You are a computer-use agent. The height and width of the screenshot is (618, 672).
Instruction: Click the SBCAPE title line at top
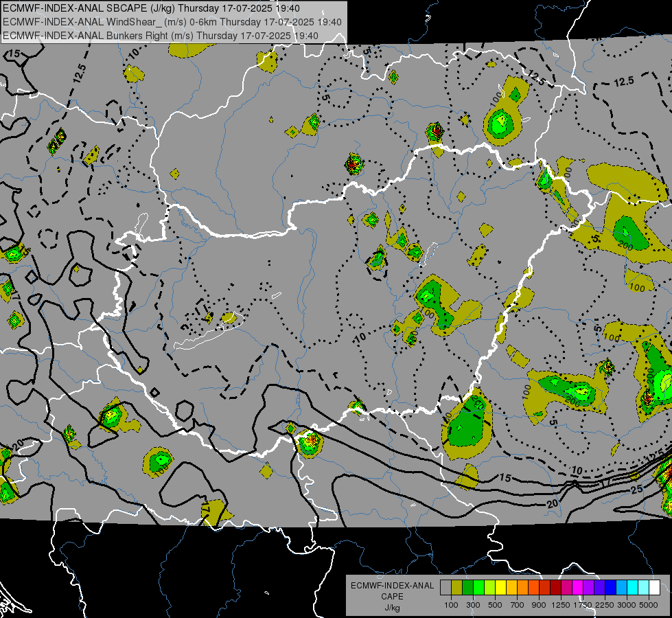point(151,8)
